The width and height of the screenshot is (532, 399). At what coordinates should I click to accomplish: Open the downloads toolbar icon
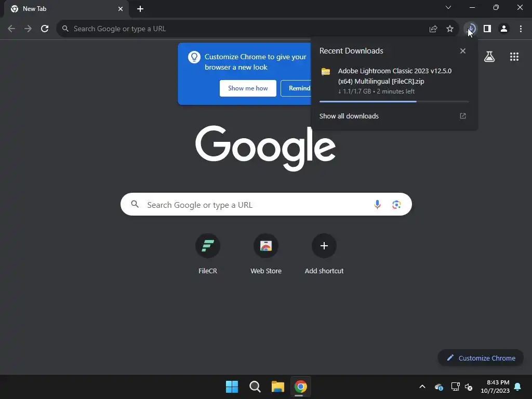coord(471,29)
